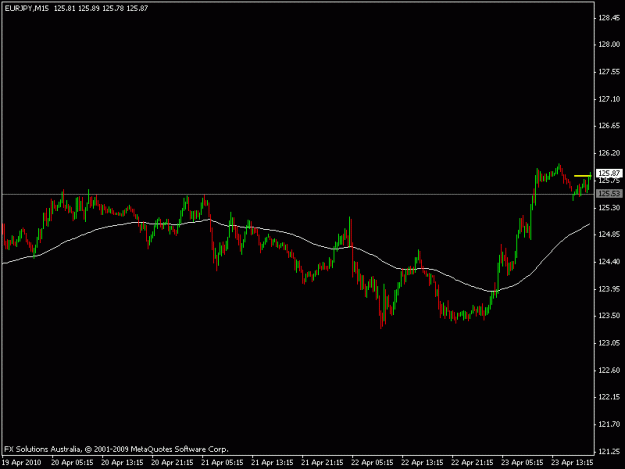Screen dimensions: 625x469
Task: Click the OHLC values 125.81 125.89 125.78 125.87
Action: click(101, 8)
